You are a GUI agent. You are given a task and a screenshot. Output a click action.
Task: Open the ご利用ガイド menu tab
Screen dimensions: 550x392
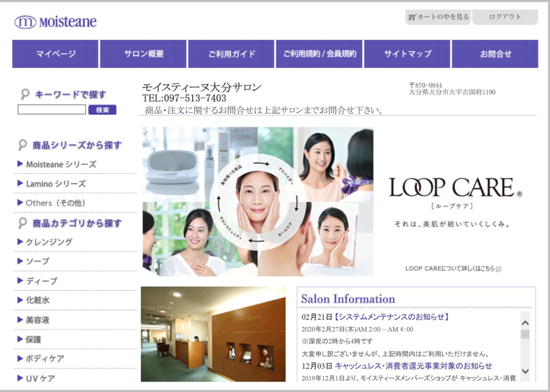tap(231, 54)
